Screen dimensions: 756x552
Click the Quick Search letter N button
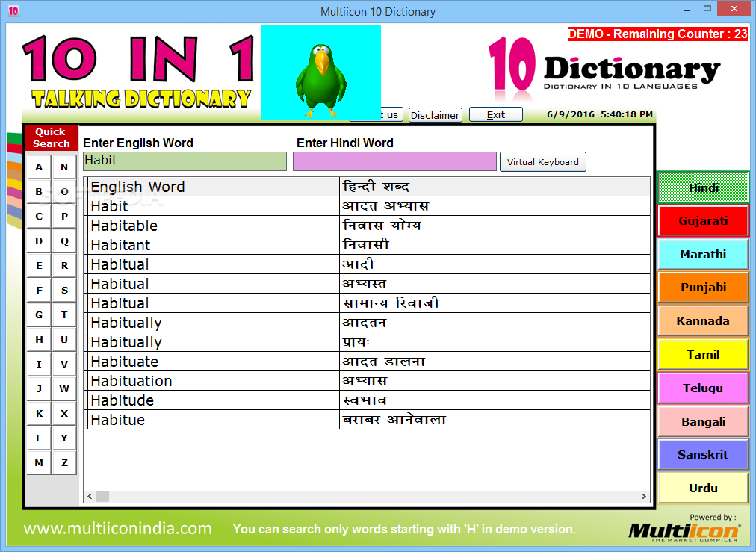(64, 167)
